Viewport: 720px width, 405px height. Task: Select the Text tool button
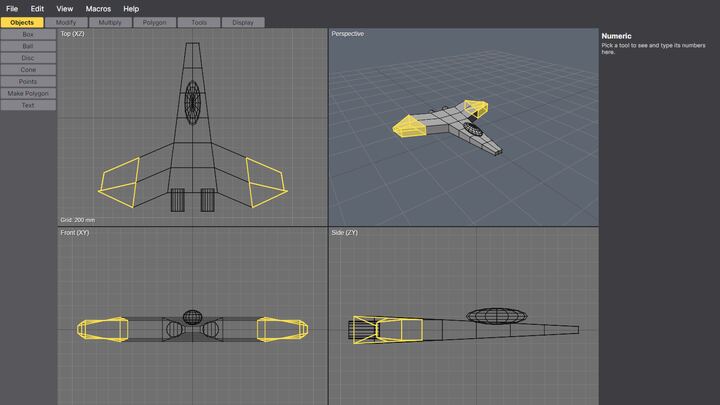point(28,105)
